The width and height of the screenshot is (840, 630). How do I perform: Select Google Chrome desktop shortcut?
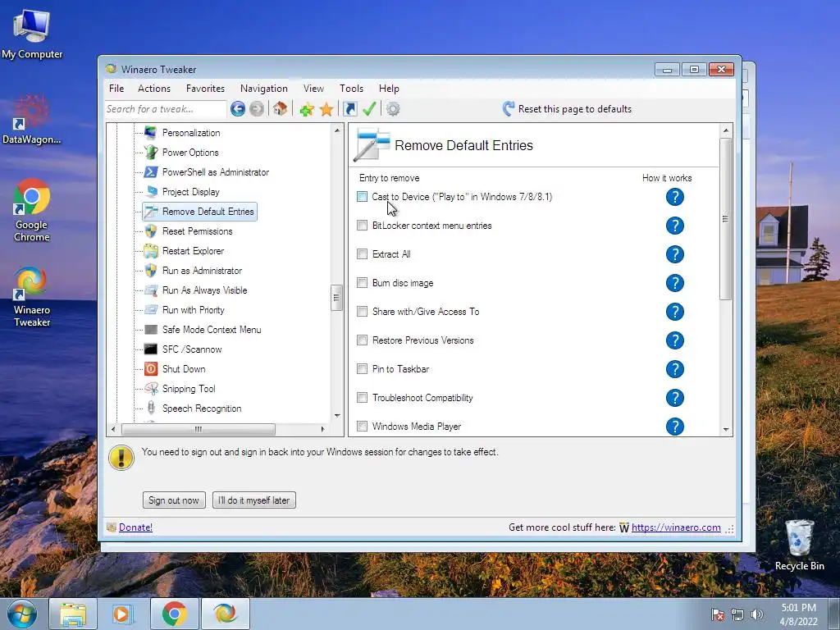pos(32,210)
